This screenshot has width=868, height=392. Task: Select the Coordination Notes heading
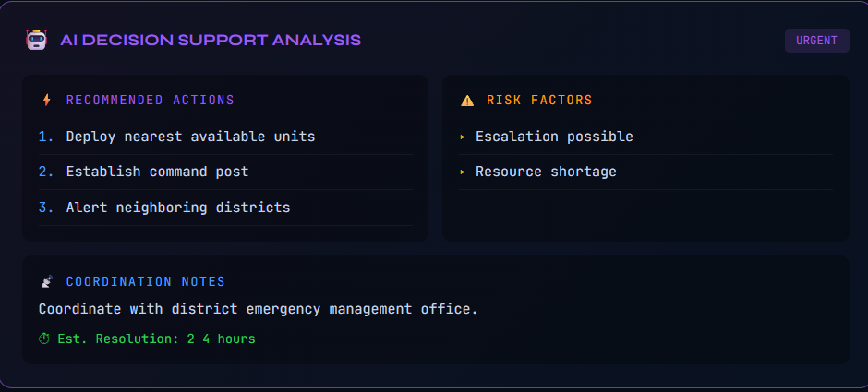pyautogui.click(x=145, y=281)
